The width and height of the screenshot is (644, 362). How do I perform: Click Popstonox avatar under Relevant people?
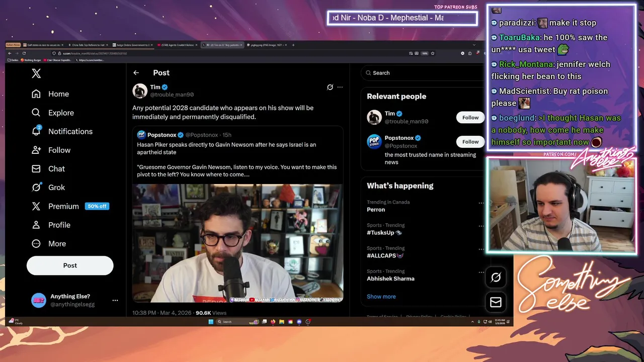pyautogui.click(x=374, y=142)
